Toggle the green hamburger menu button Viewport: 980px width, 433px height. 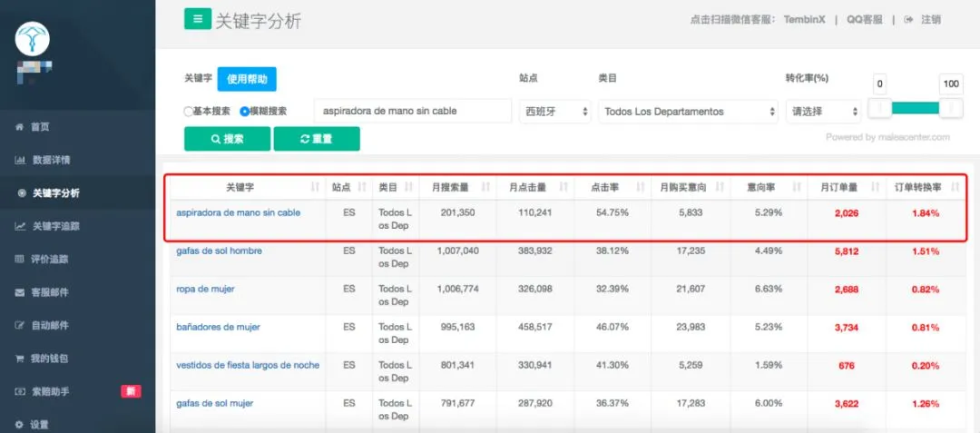pos(198,19)
